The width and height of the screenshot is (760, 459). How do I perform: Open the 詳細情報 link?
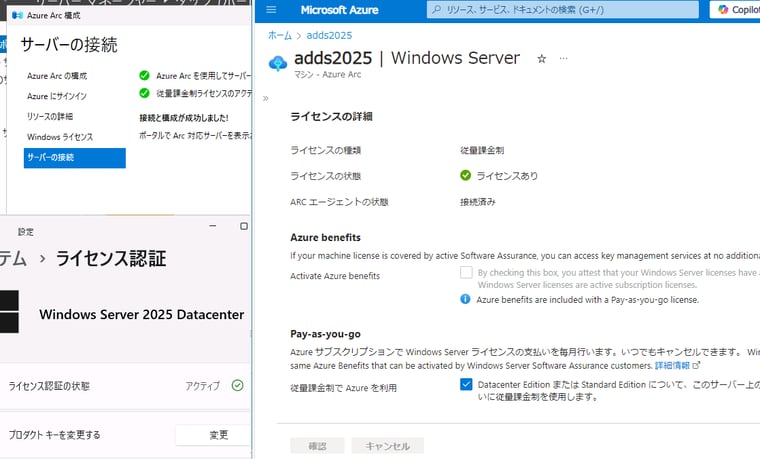(672, 365)
